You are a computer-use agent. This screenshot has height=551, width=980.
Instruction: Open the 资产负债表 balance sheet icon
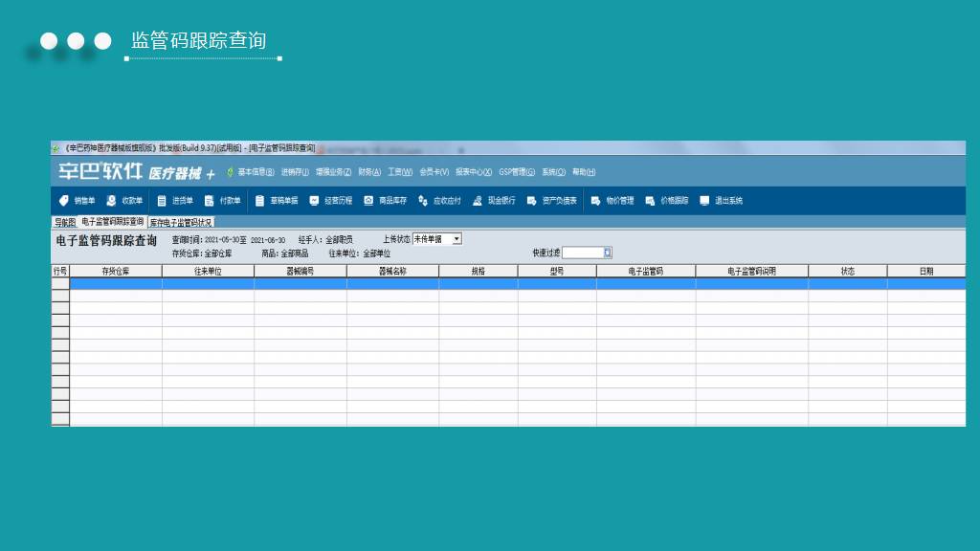[532, 201]
